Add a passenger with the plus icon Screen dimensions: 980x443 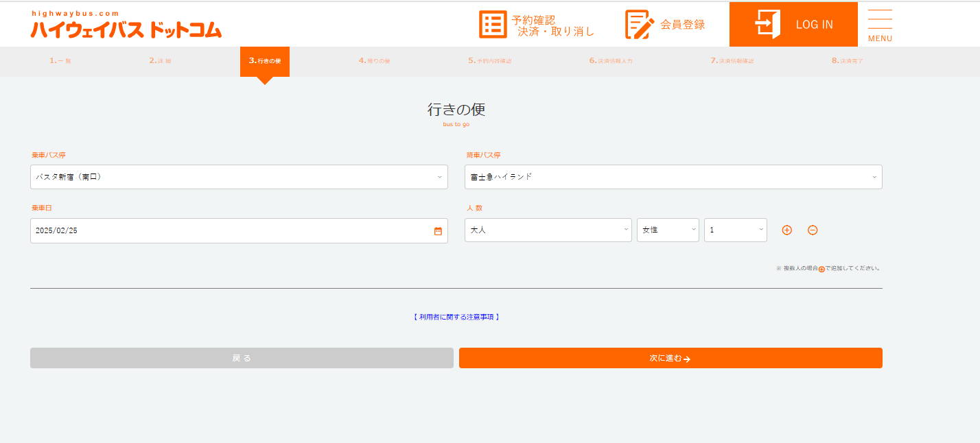[787, 230]
